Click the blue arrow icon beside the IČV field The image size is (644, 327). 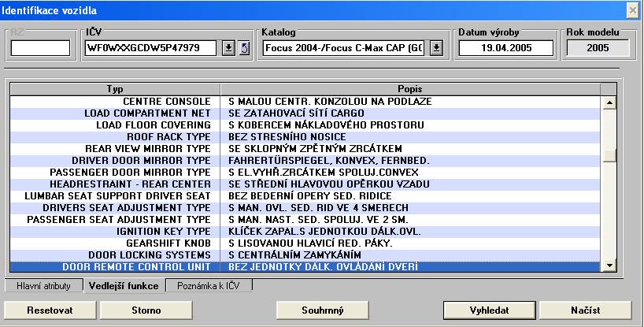(x=244, y=48)
